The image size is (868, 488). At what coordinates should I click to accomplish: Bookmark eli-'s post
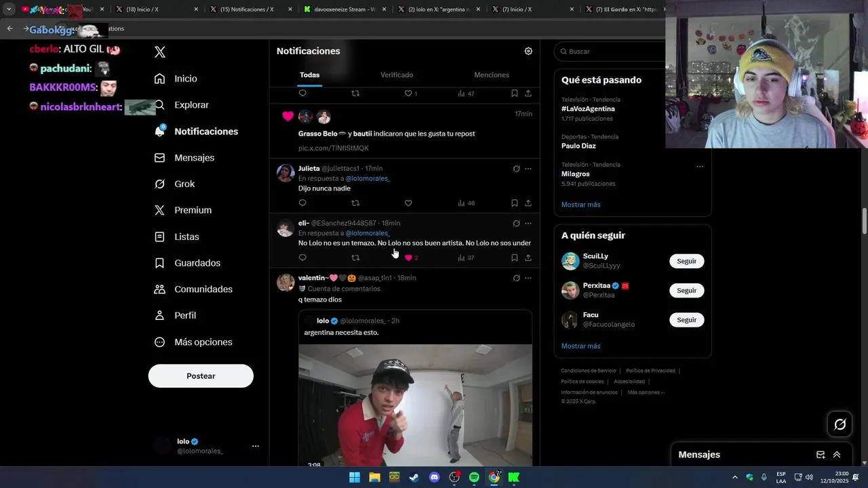click(x=515, y=258)
